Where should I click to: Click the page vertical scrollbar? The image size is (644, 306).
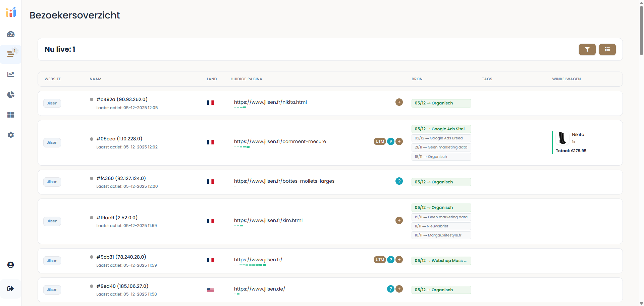coord(641,30)
